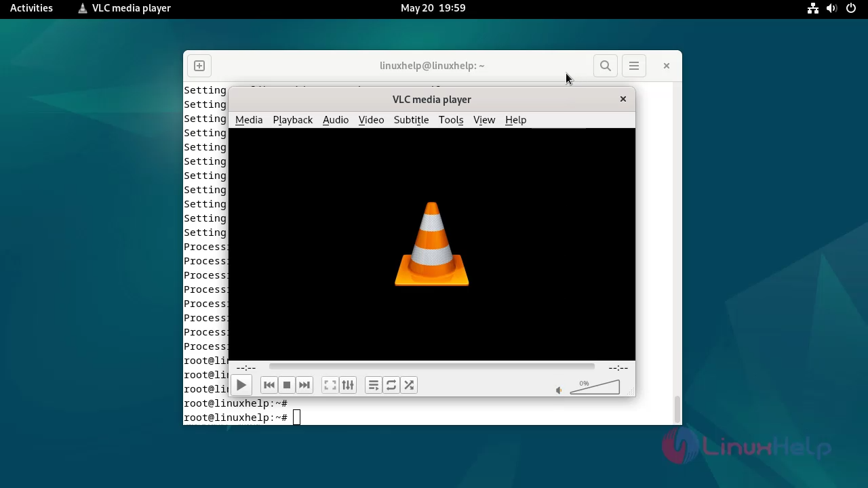Toggle VLC fullscreen video mode
868x488 pixels.
[330, 385]
